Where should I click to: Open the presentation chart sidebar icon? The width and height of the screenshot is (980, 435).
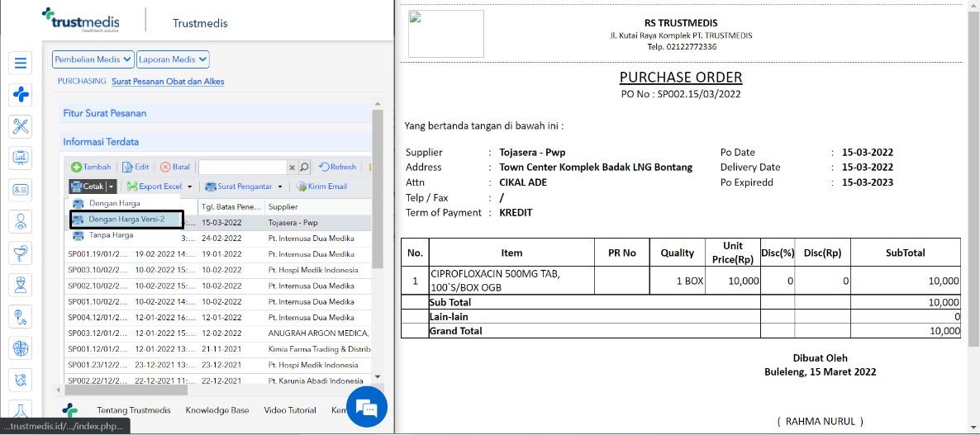tap(21, 158)
